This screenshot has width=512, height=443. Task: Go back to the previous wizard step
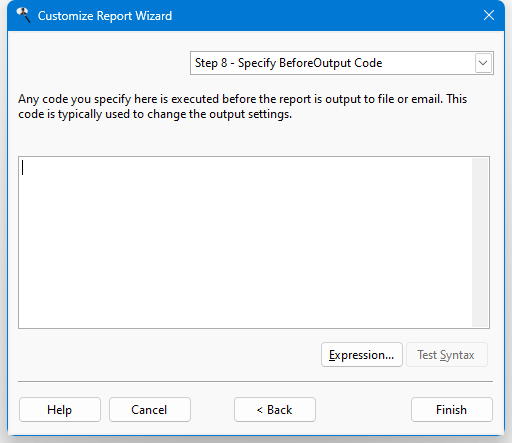[275, 409]
